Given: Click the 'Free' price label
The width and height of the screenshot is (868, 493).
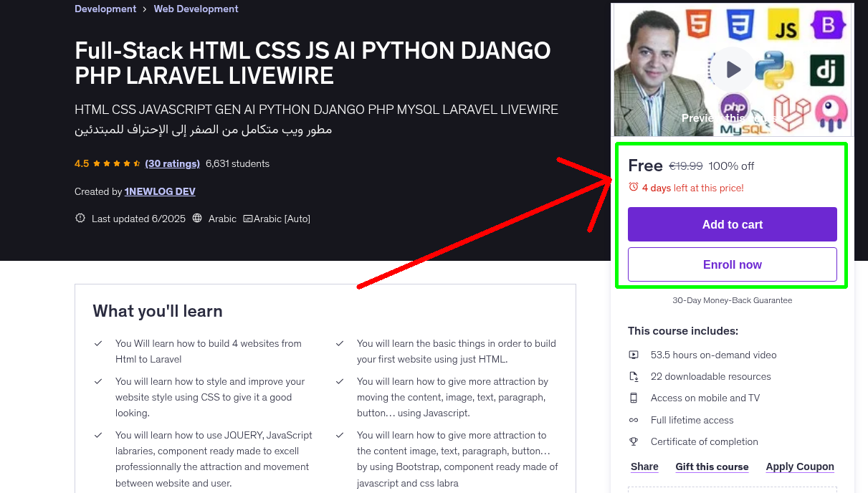Looking at the screenshot, I should pos(645,166).
